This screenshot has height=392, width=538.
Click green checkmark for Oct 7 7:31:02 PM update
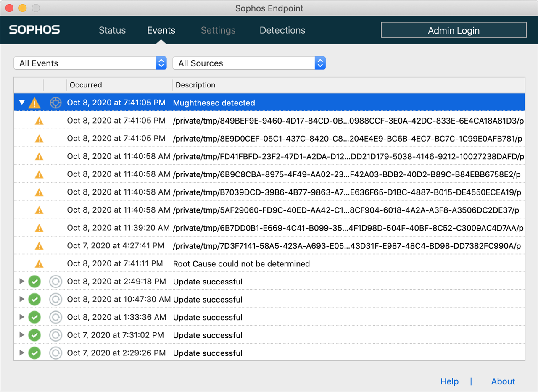tap(34, 335)
